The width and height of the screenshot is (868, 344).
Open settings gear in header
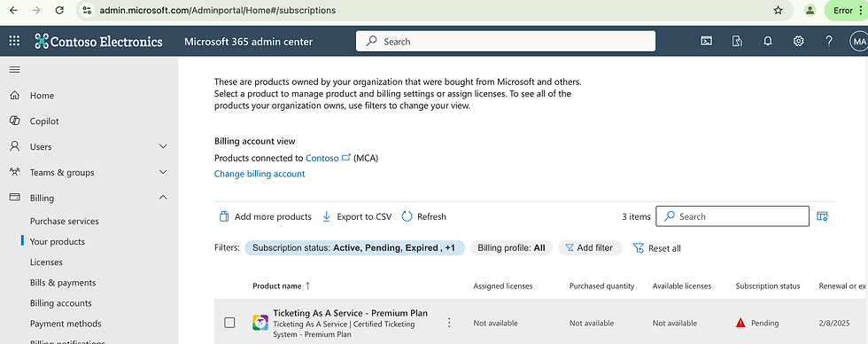(798, 41)
